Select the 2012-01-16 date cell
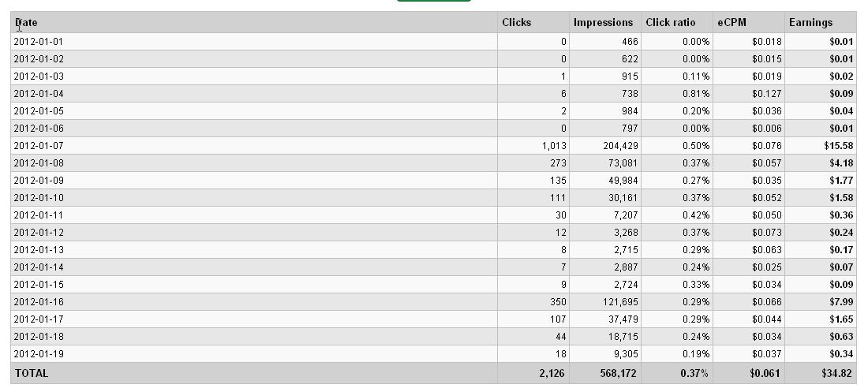This screenshot has width=868, height=392. pyautogui.click(x=39, y=302)
